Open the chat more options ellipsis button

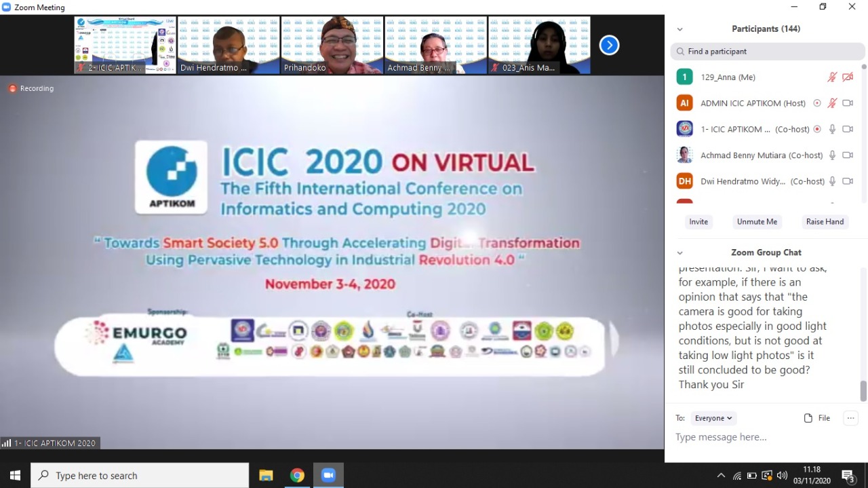(850, 418)
